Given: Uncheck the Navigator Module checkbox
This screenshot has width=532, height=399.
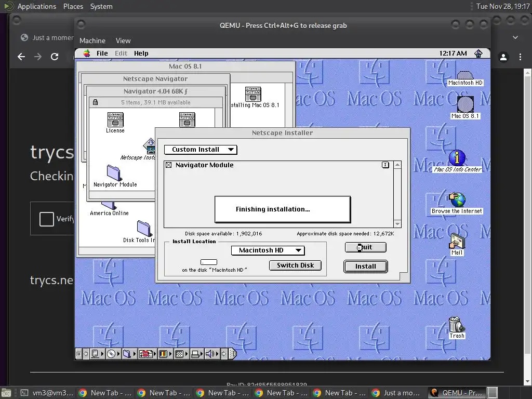Looking at the screenshot, I should [169, 165].
